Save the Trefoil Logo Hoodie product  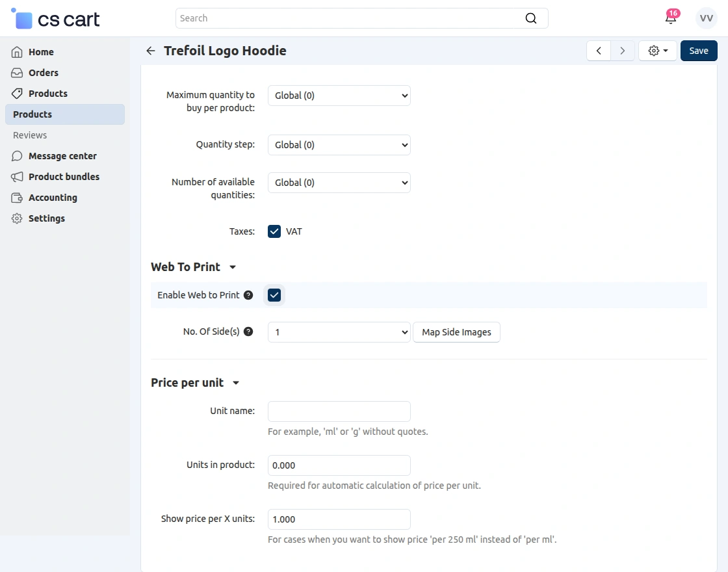[x=699, y=50]
